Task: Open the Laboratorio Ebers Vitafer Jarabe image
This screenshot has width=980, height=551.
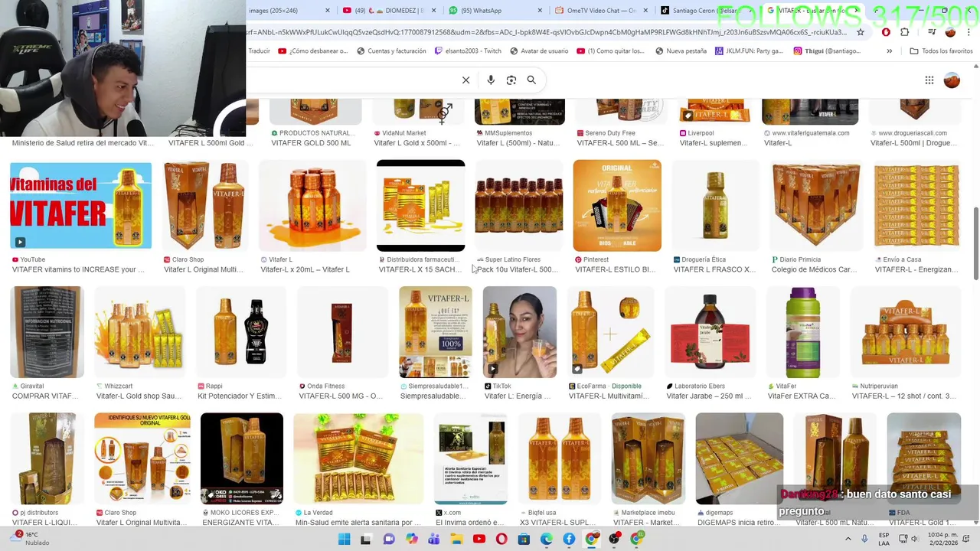Action: click(710, 332)
